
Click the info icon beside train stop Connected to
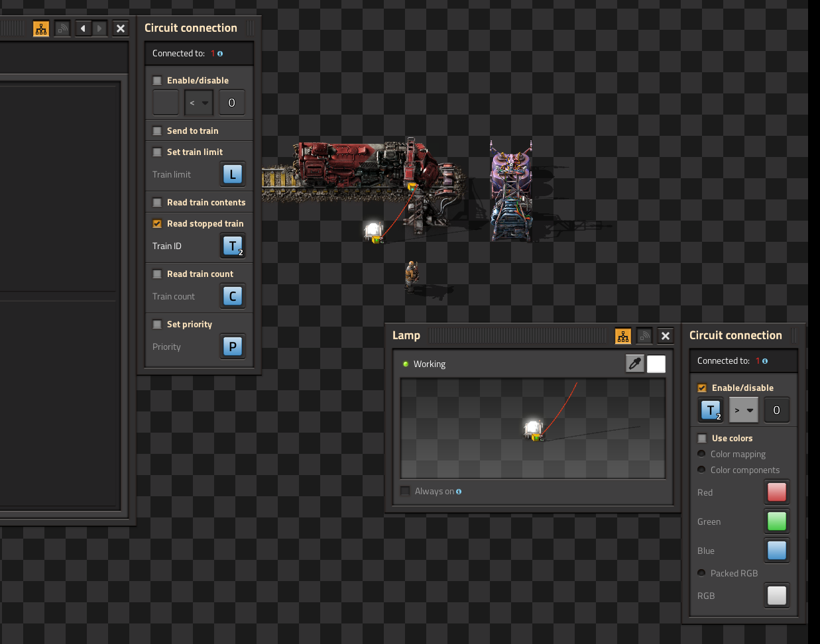[x=220, y=54]
